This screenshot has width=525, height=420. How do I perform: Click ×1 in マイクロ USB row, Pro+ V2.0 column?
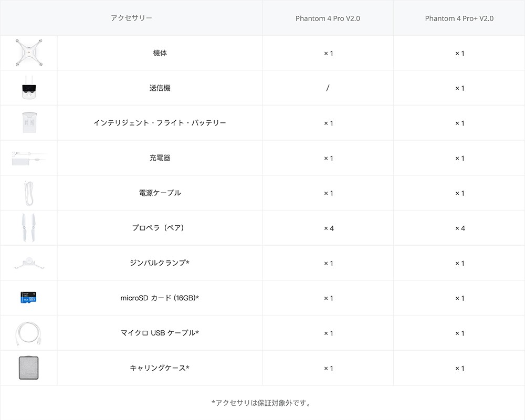coord(459,333)
